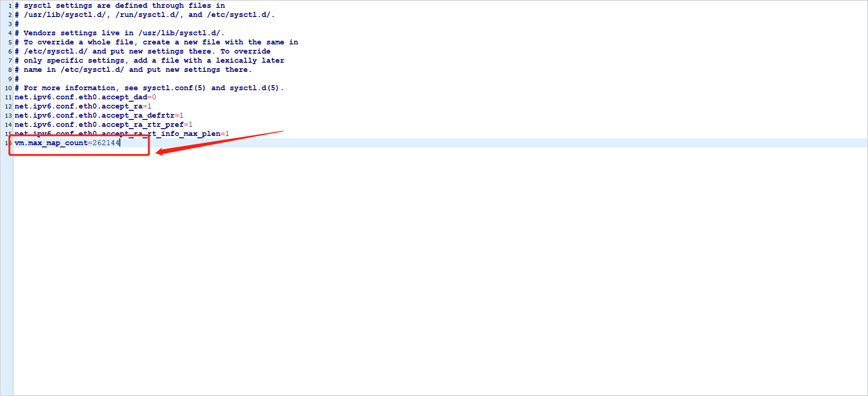Click comment '# For more information, see sysctl.conf(5)'
The height and width of the screenshot is (396, 868).
click(x=150, y=88)
